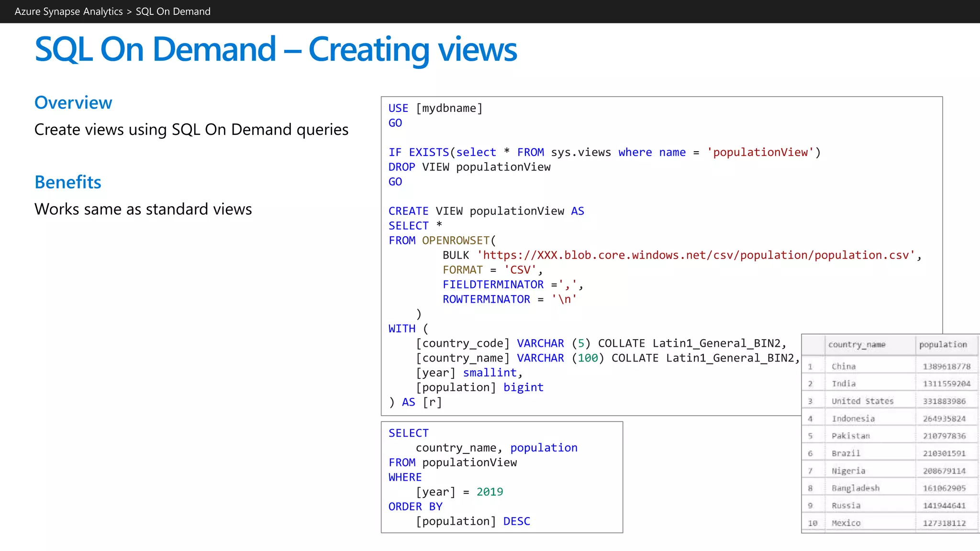Click the 'WITH (' code line

[408, 329]
